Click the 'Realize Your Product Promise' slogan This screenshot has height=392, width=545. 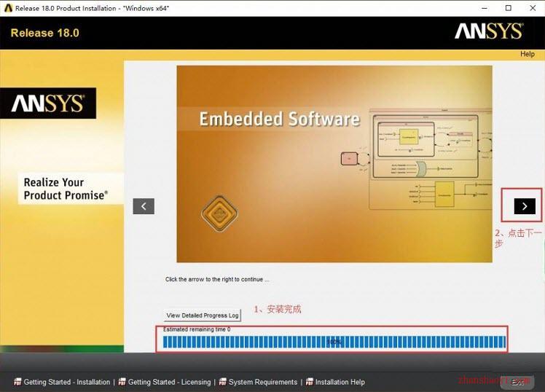66,189
